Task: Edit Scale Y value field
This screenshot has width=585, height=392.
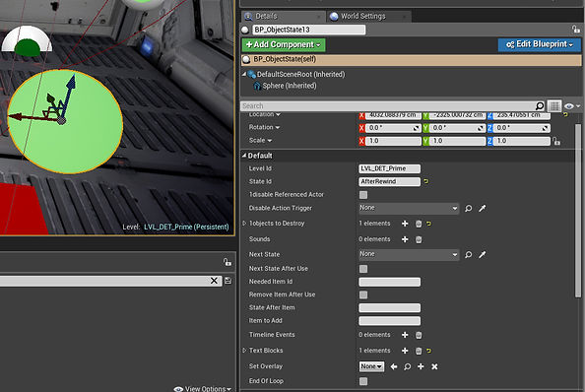Action: tap(457, 141)
